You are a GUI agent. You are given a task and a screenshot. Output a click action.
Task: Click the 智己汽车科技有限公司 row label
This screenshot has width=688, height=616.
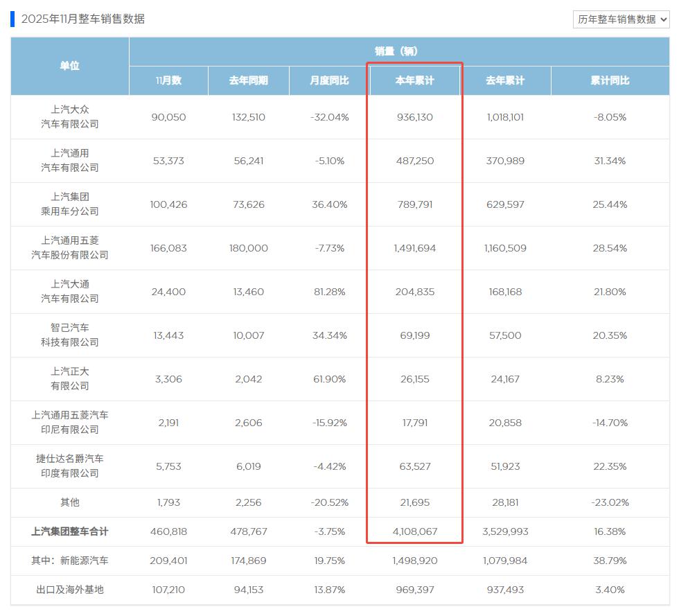[x=69, y=335]
